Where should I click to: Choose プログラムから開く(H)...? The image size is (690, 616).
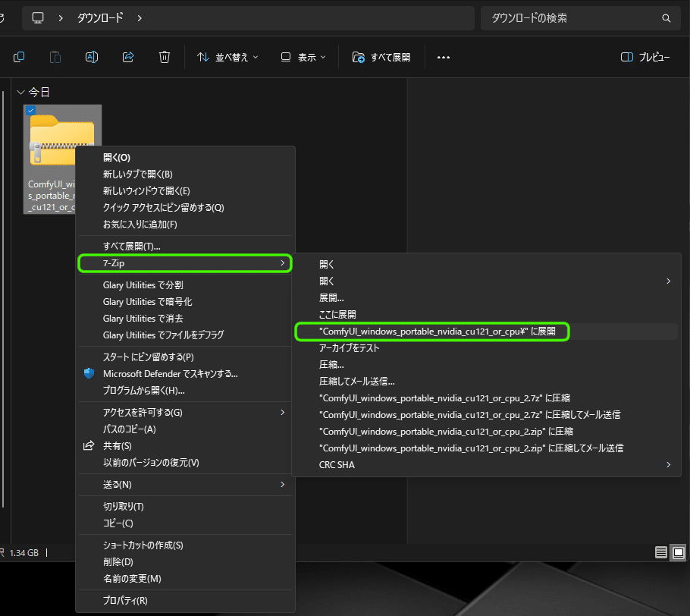(x=185, y=391)
